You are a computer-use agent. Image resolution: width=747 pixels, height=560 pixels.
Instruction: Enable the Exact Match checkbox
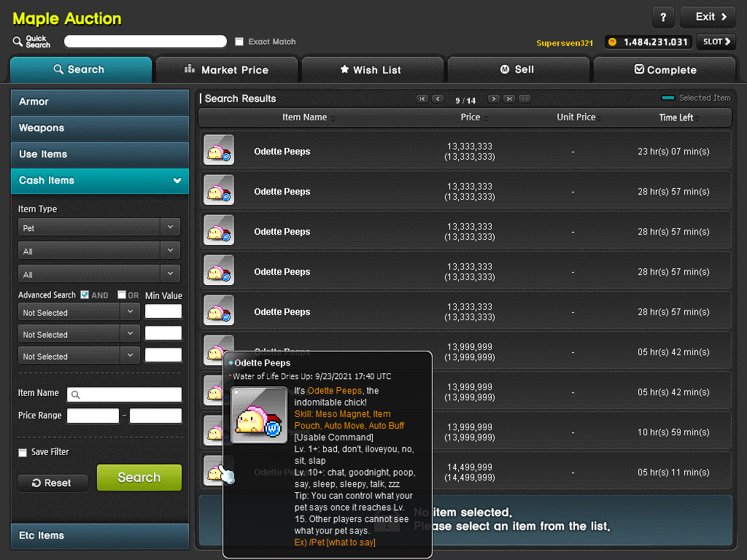(239, 42)
